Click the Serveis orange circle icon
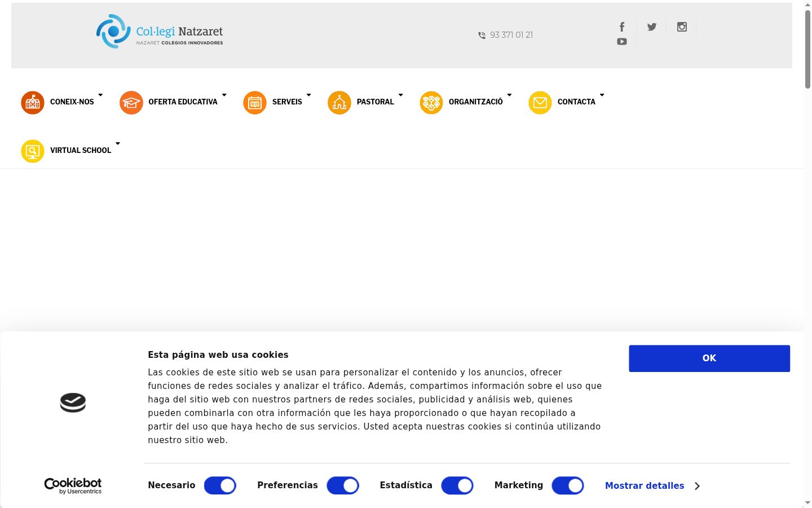This screenshot has width=812, height=508. (255, 103)
